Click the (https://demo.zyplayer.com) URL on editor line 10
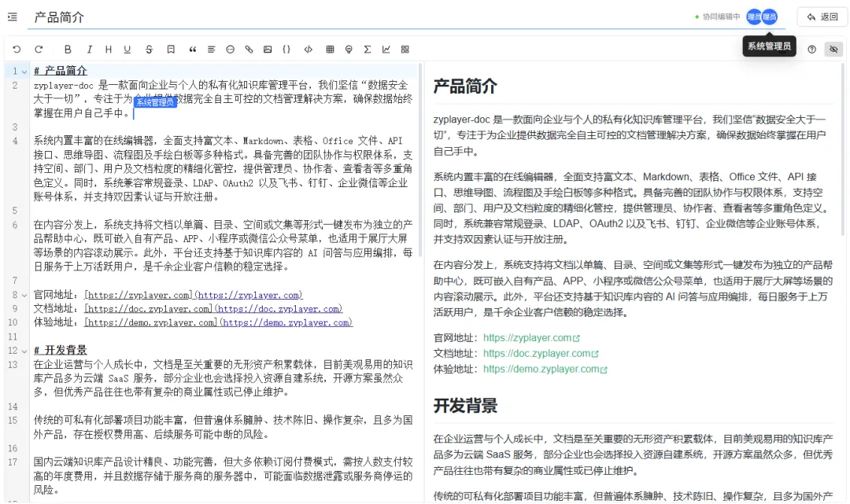The image size is (850, 504). coord(286,322)
